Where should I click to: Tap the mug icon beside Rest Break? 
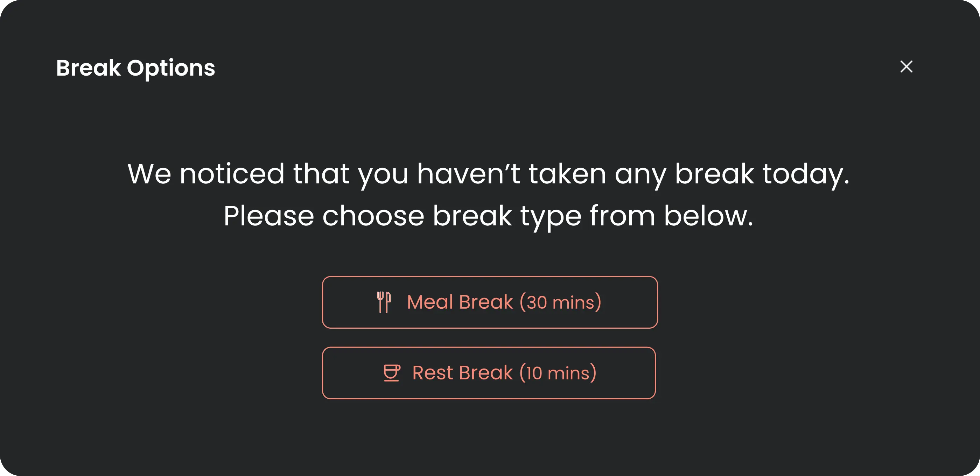[391, 373]
